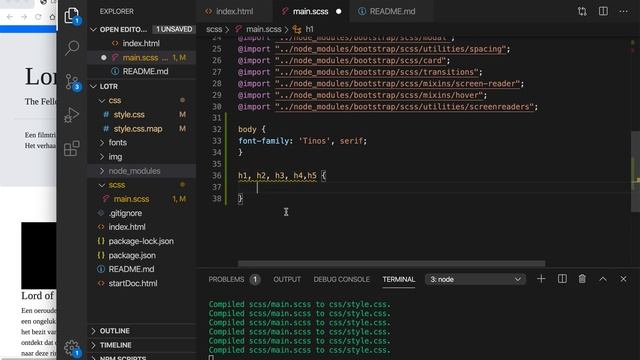Open package-lock.json file

(142, 241)
